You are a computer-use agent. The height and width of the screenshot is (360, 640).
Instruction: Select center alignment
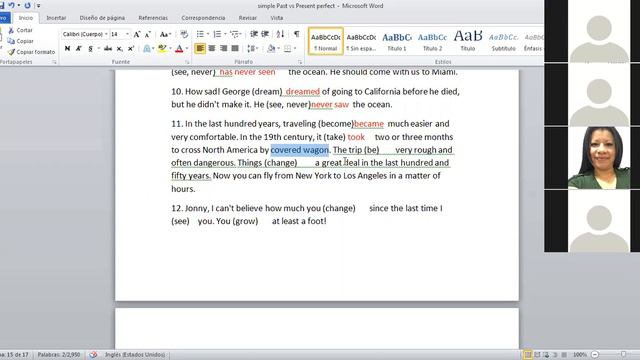tap(211, 49)
